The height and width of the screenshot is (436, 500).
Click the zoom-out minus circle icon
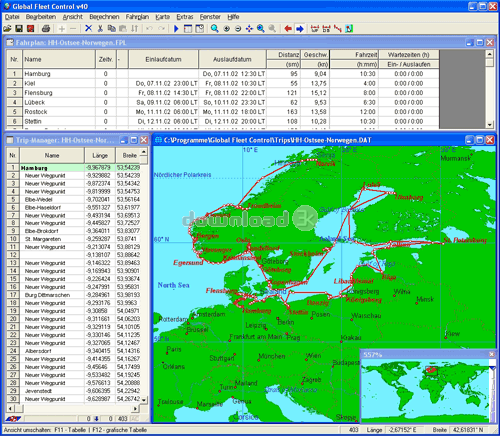238,29
